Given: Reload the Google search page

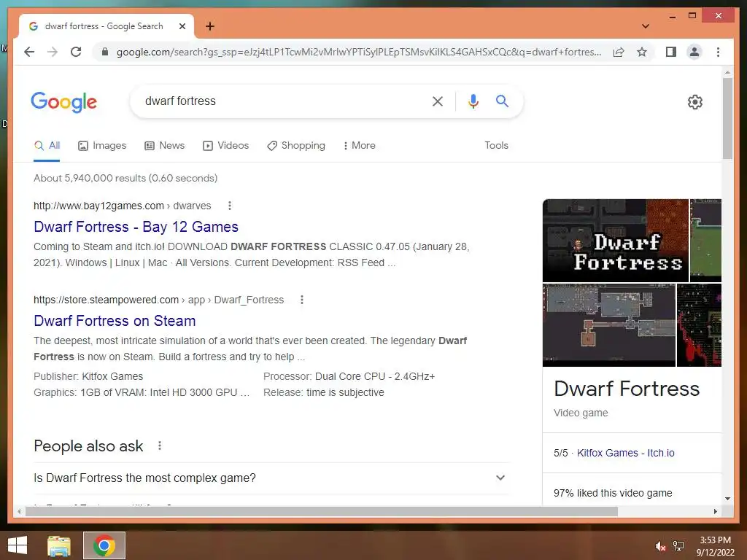Looking at the screenshot, I should (x=76, y=52).
